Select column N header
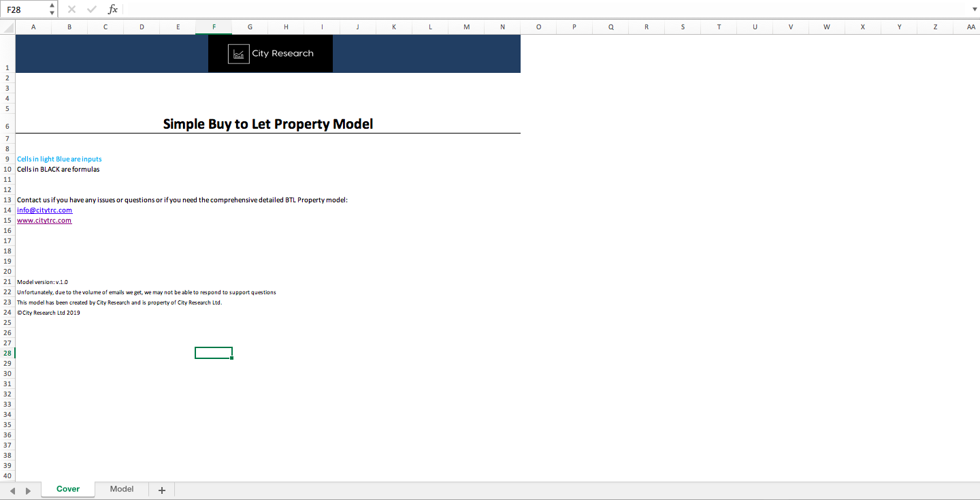 [502, 27]
